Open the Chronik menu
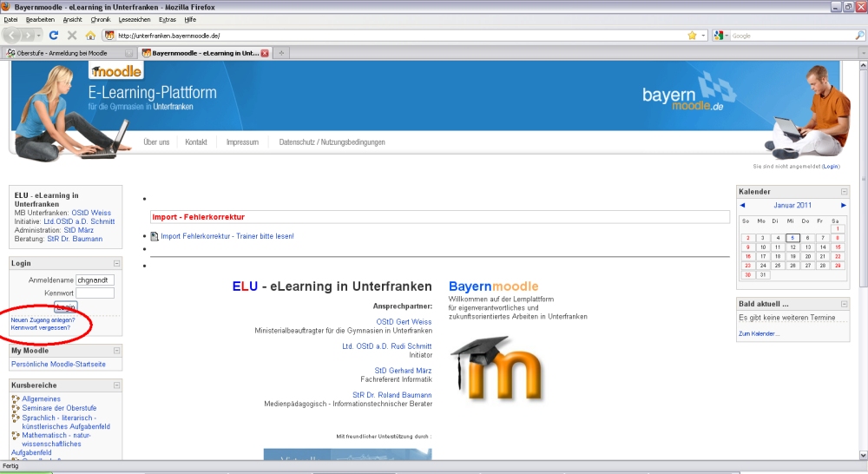Screen dimensions: 868x474 (x=100, y=19)
